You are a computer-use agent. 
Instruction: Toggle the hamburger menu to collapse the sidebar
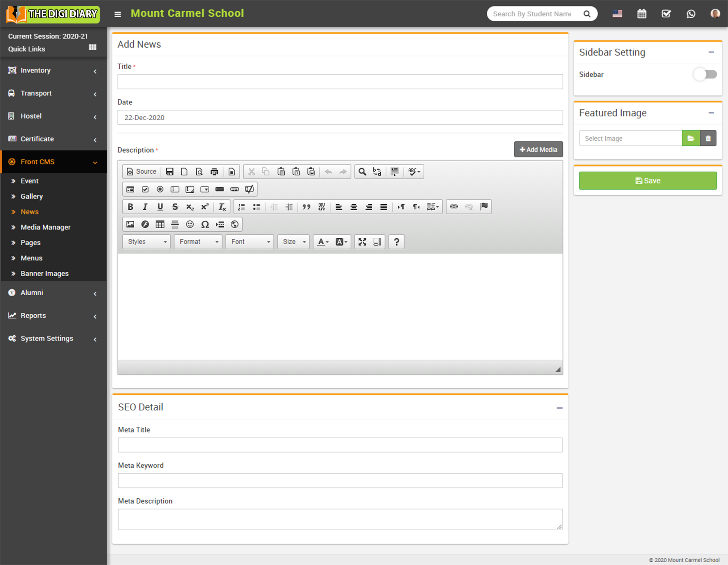coord(118,14)
